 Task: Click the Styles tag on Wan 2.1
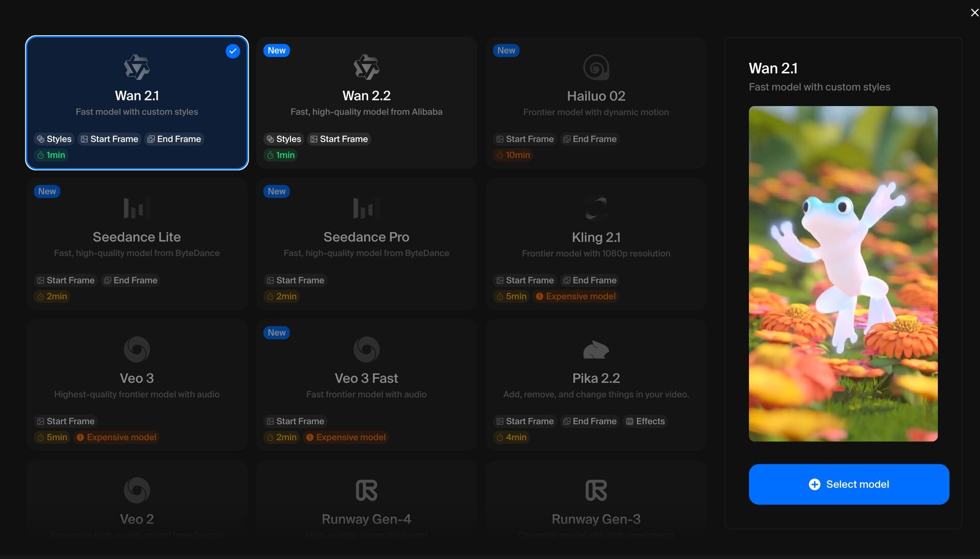click(x=54, y=139)
